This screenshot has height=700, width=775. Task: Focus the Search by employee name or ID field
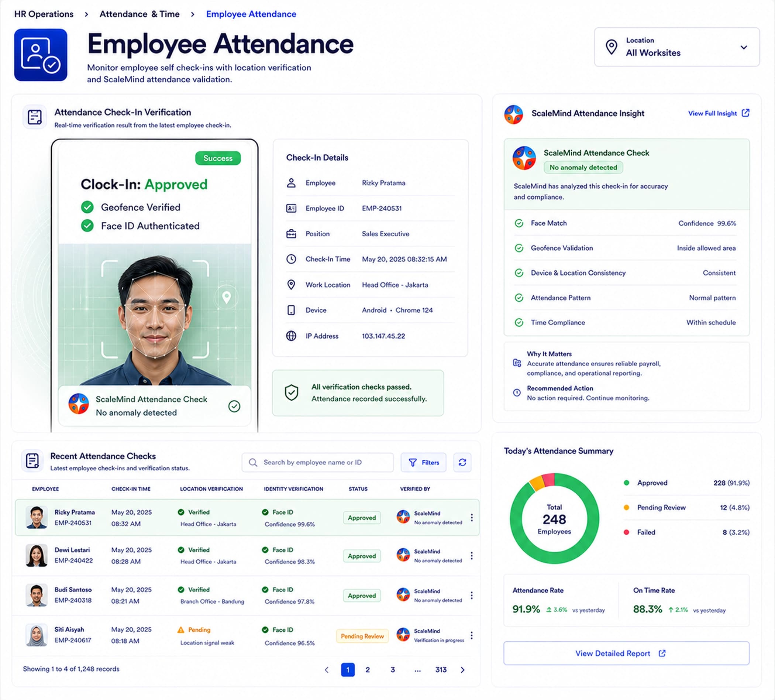(317, 462)
